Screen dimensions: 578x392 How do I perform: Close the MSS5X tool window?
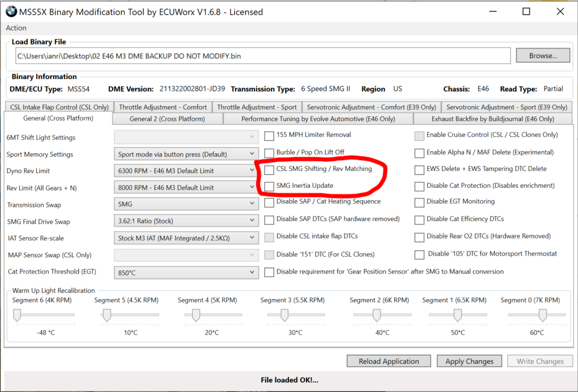tap(561, 12)
